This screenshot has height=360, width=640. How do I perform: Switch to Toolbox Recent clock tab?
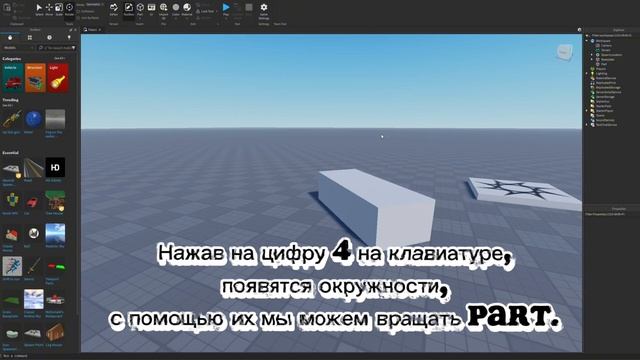pyautogui.click(x=49, y=38)
